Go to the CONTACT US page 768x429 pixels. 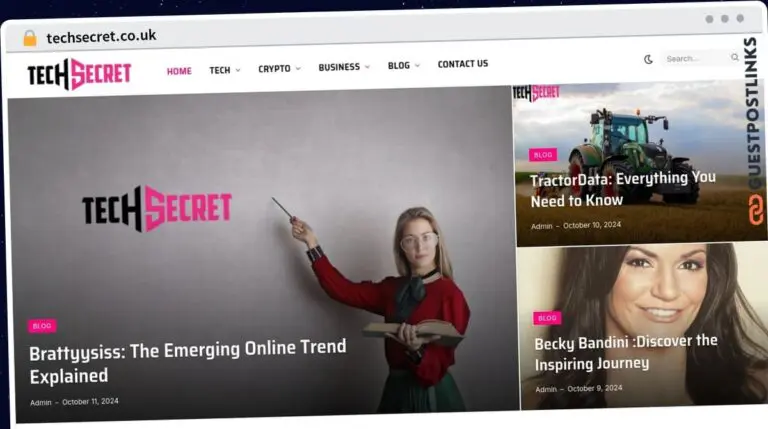[463, 64]
